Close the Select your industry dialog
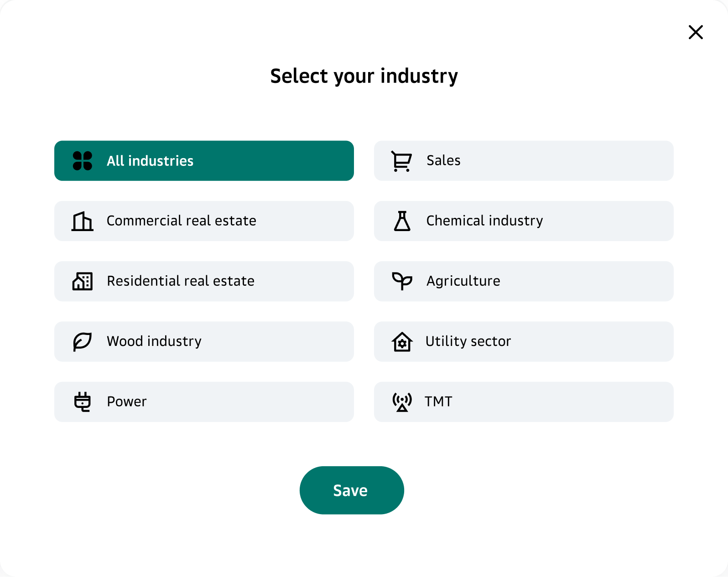Viewport: 728px width, 577px height. tap(695, 32)
